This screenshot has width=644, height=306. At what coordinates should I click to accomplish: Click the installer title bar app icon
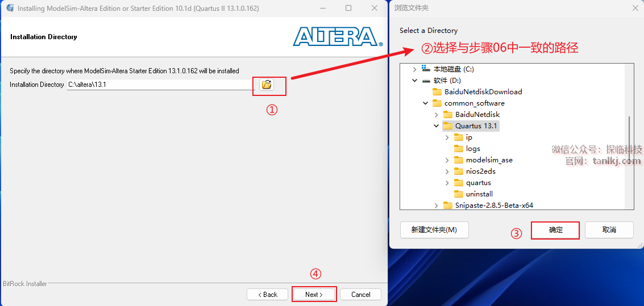point(10,8)
